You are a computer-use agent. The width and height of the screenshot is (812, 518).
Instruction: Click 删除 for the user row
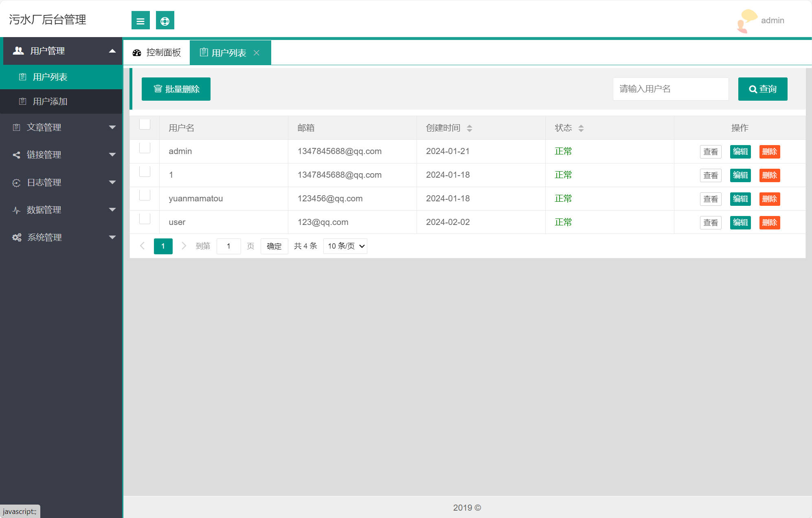769,223
